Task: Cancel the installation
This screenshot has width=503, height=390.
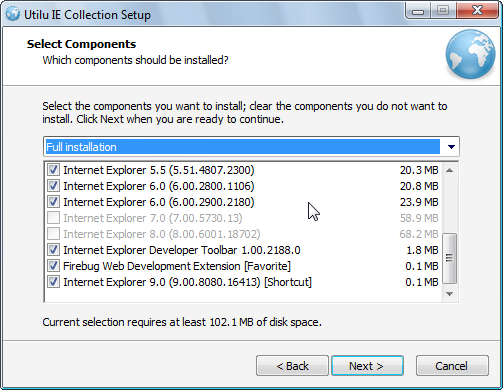Action: (x=452, y=366)
